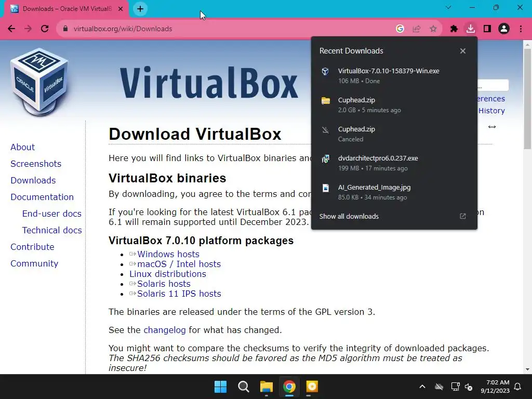Screen dimensions: 532x399
Task: Toggle the downloads toolbar icon
Action: (471, 29)
